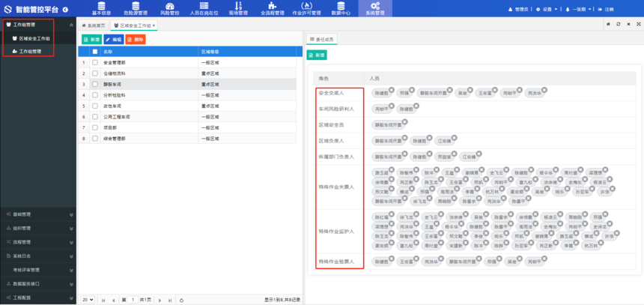This screenshot has height=305, width=644.
Task: Click the blue 编辑 button
Action: tap(114, 39)
